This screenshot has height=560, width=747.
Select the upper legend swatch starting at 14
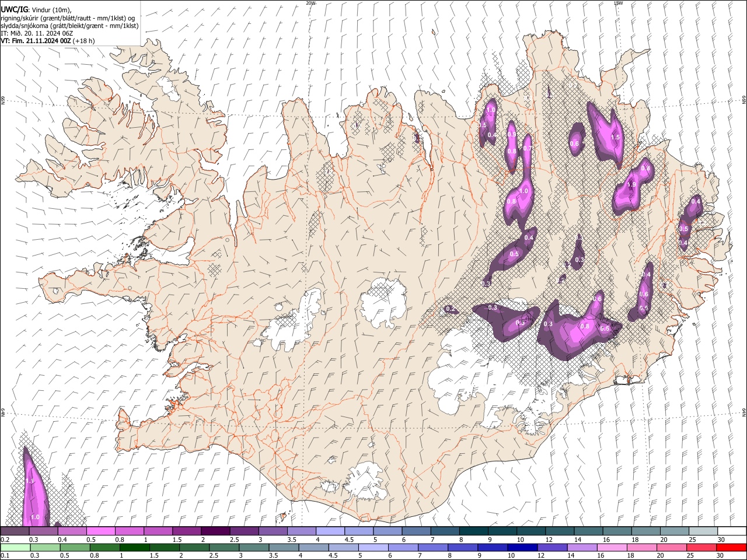[x=588, y=531]
